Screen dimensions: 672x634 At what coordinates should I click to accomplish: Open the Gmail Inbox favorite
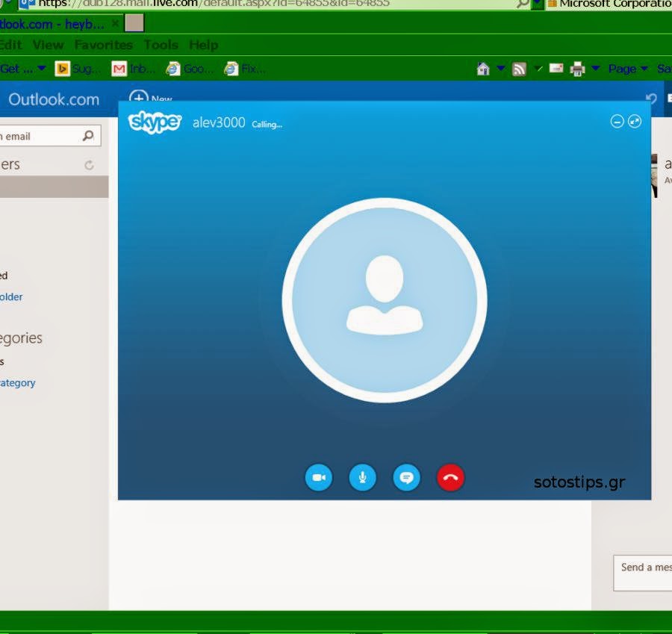(133, 69)
